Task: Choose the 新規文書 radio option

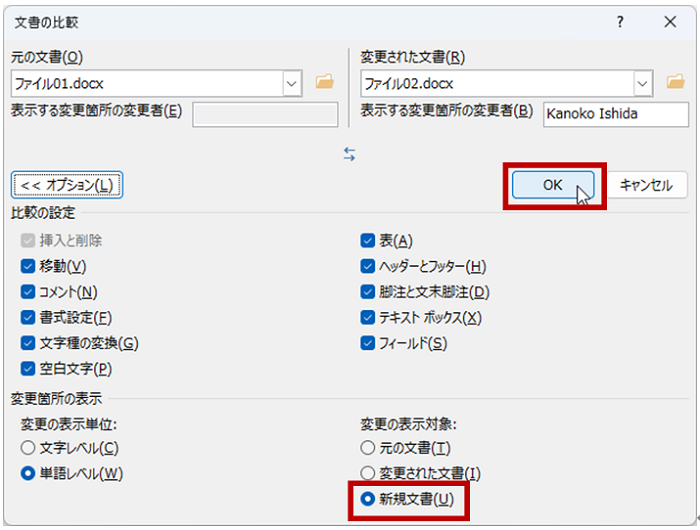Action: (368, 499)
